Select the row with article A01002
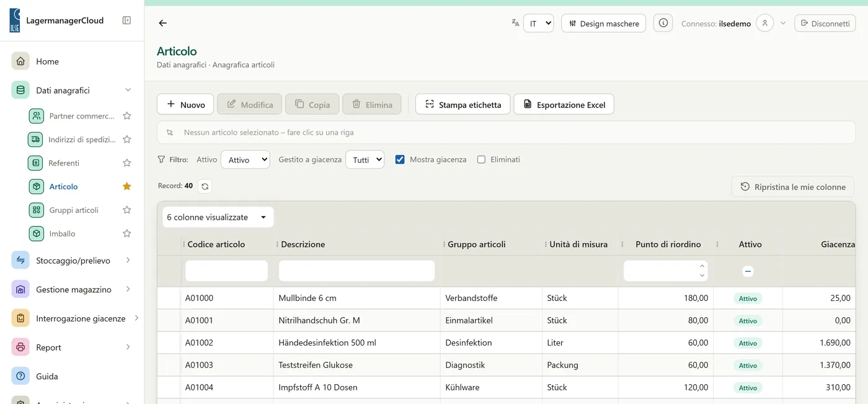The height and width of the screenshot is (404, 868). click(506, 343)
